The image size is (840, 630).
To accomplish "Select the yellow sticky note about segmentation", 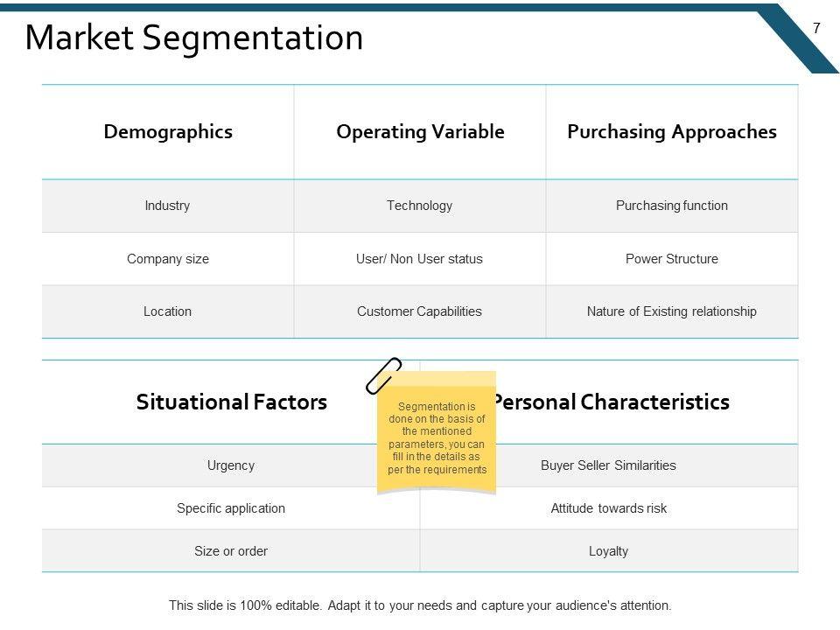I will click(437, 437).
